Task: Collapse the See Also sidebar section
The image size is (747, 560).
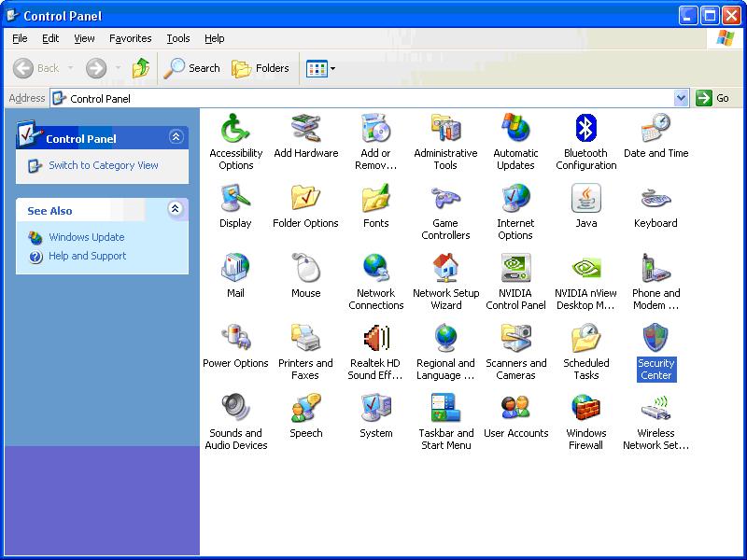Action: click(x=176, y=208)
